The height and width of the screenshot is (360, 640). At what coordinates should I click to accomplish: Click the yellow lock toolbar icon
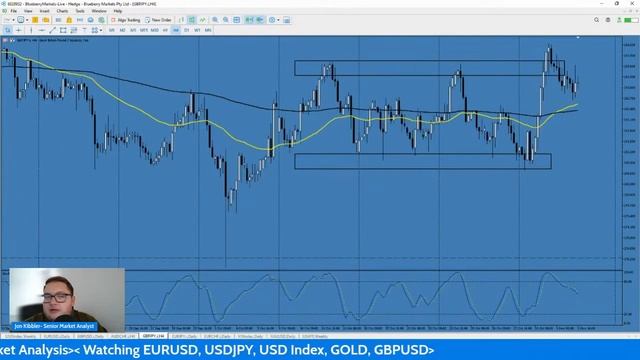69,20
